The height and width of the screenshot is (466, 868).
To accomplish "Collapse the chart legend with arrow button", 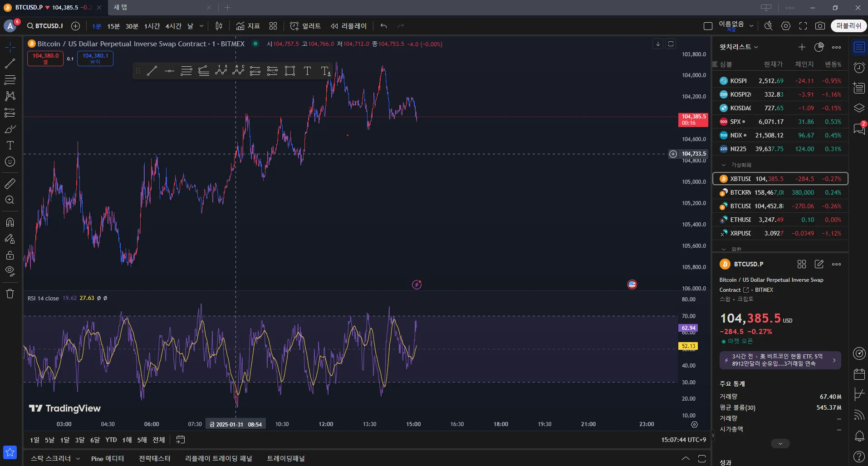I will pos(658,44).
